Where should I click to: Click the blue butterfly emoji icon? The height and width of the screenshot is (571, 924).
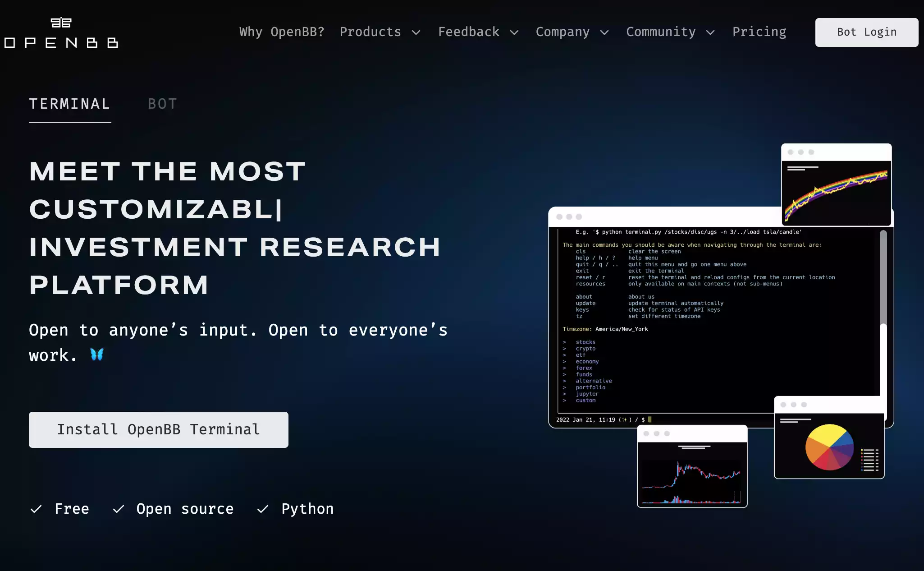[x=97, y=355]
